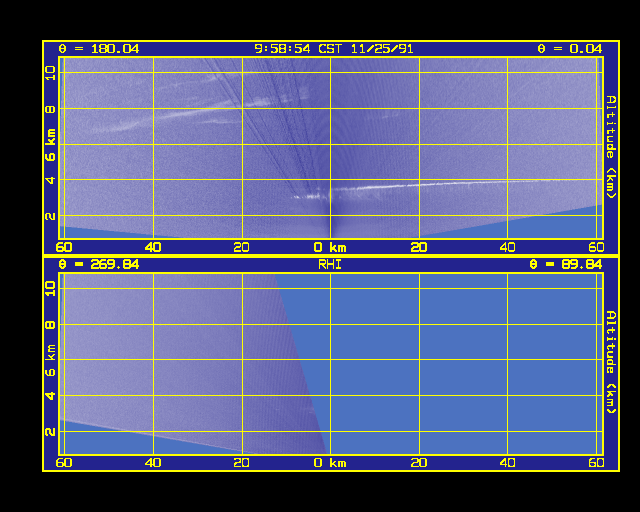
Task: Click the right-side 60 range label under the upper panel
Action: pos(596,247)
